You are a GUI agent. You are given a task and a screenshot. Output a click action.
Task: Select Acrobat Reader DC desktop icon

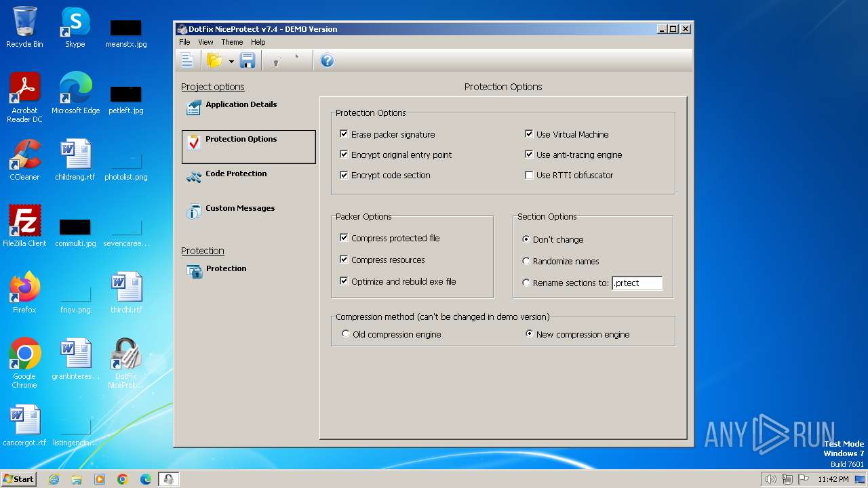[24, 98]
